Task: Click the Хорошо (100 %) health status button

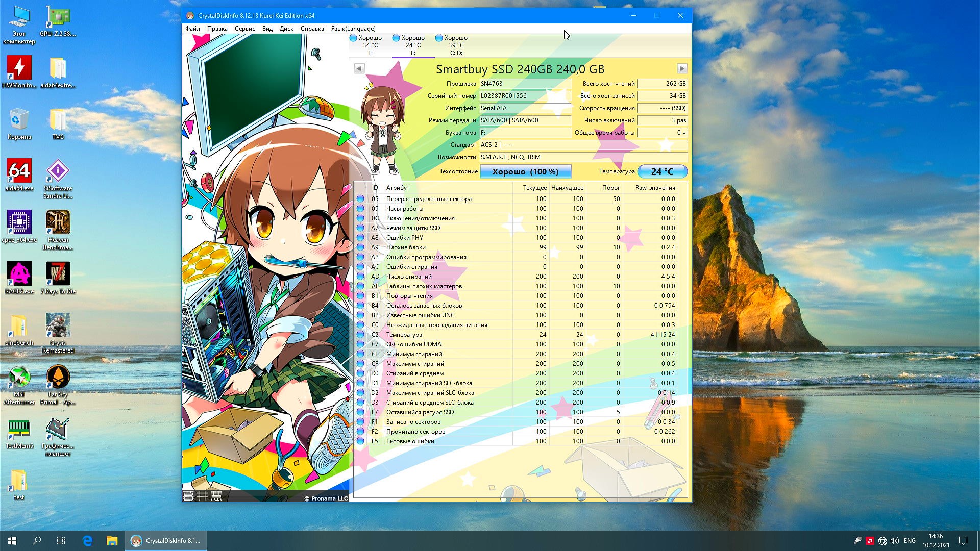Action: 525,172
